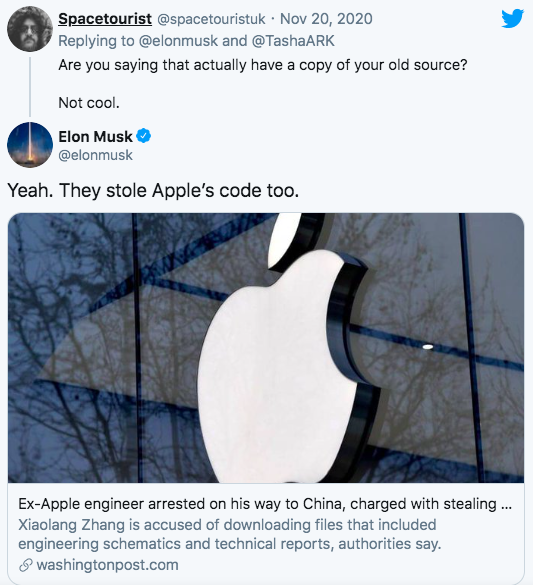
Task: Visit the washingtonpost.com source link
Action: point(107,565)
